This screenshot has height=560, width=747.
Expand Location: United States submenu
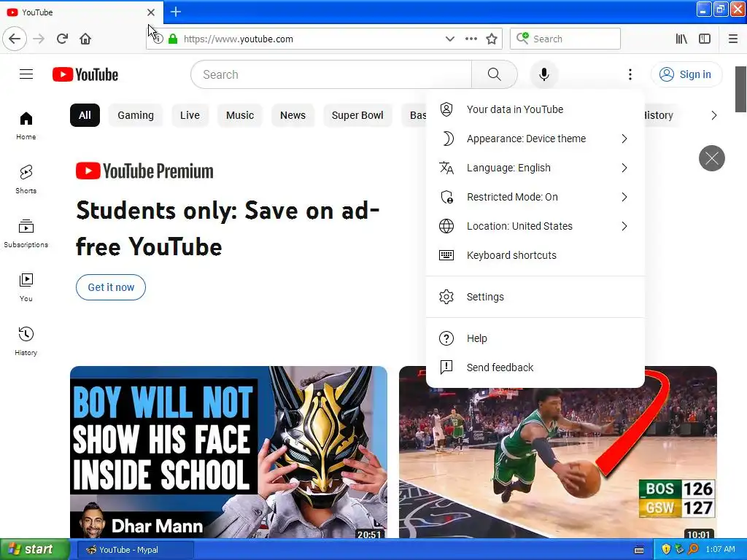point(535,226)
